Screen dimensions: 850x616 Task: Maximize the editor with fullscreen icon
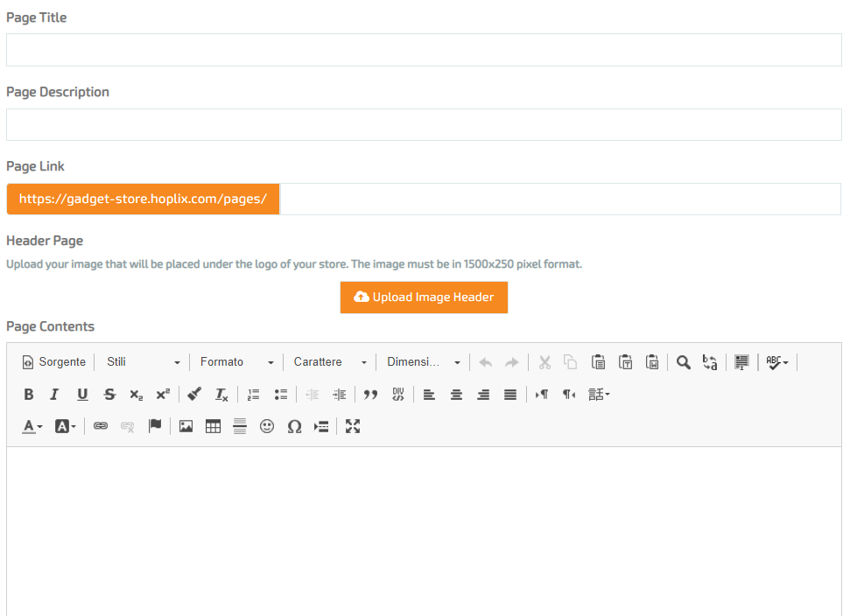coord(353,426)
